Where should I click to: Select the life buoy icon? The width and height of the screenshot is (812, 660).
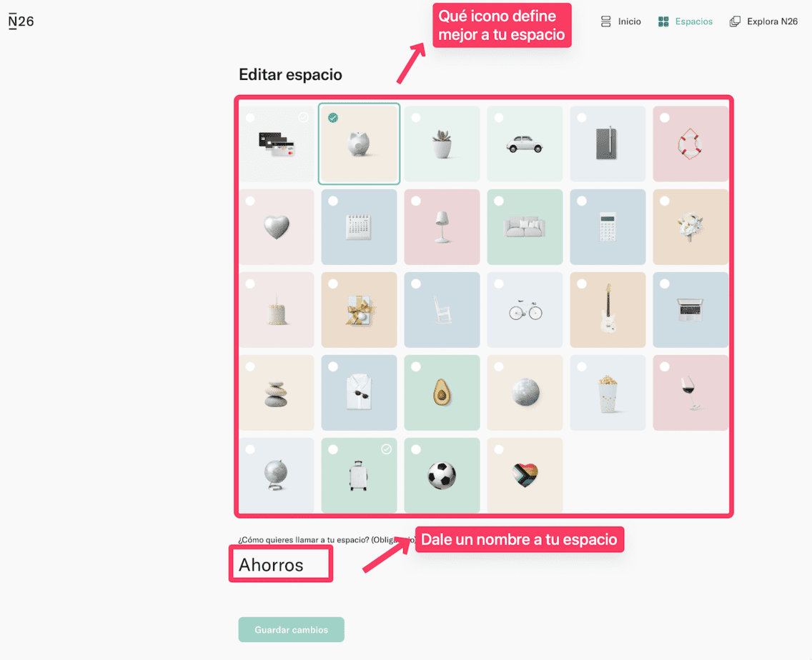point(690,144)
